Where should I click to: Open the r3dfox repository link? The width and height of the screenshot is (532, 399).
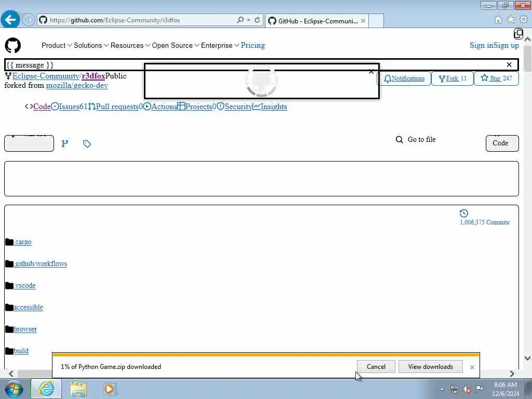click(94, 76)
